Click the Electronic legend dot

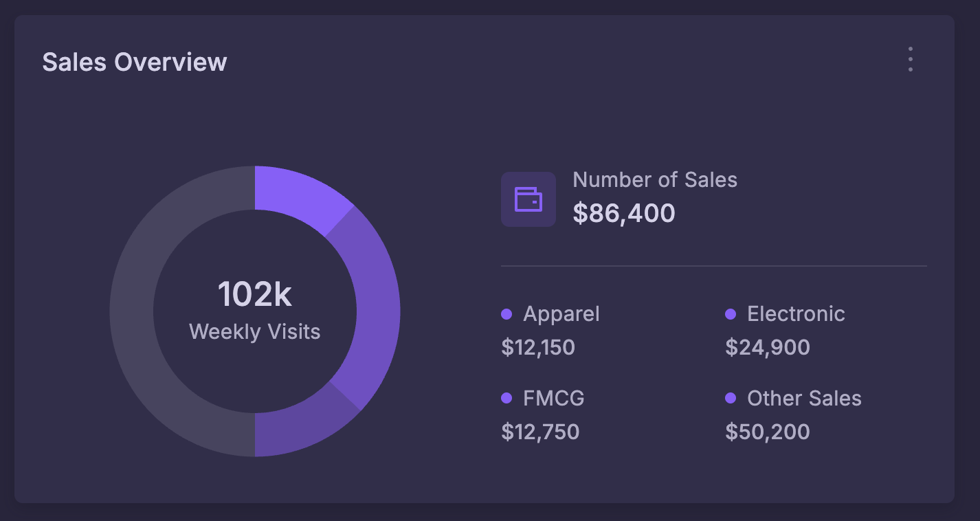pyautogui.click(x=731, y=314)
